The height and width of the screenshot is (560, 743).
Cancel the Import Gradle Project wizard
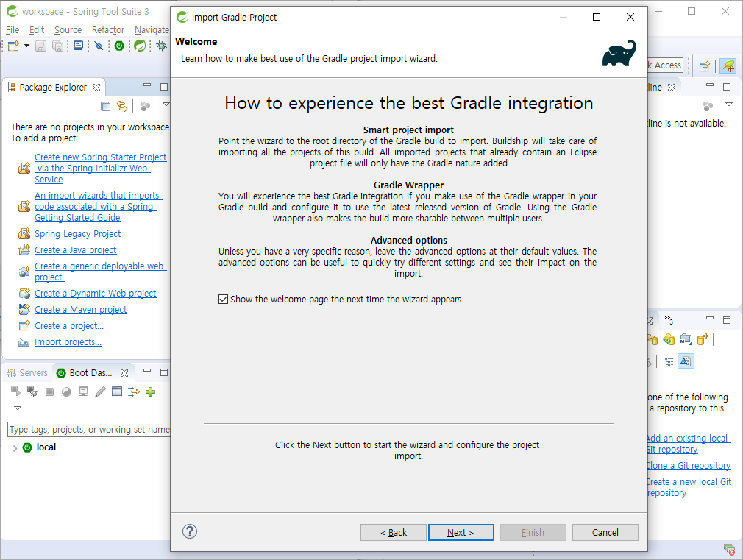(605, 533)
